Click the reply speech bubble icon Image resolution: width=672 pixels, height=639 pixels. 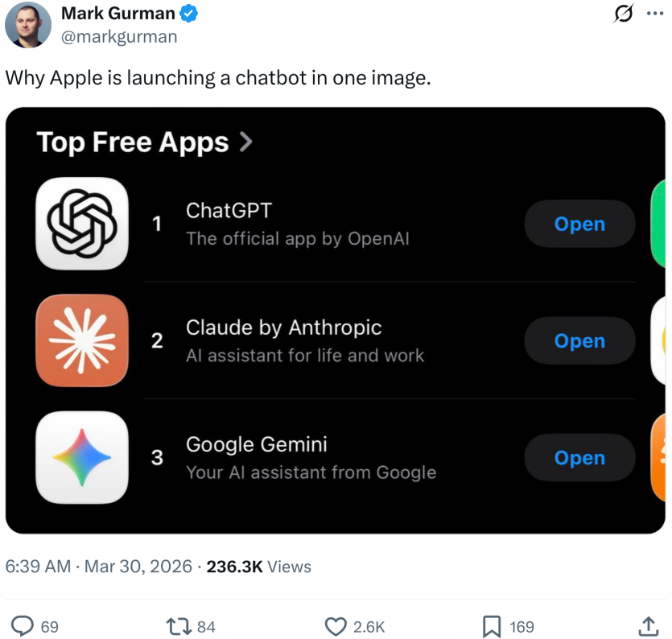[x=23, y=626]
